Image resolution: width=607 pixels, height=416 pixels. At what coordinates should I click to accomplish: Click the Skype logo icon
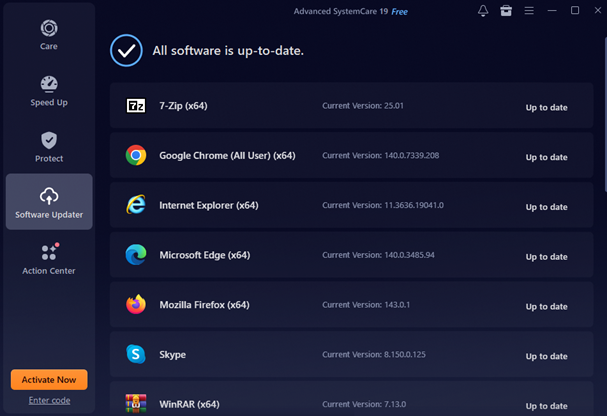(x=136, y=354)
